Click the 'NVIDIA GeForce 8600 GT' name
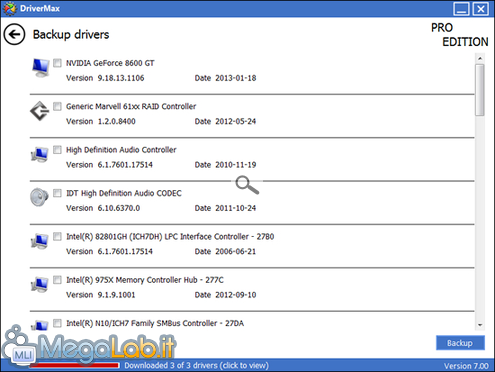Viewport: 495px width, 372px height. [110, 63]
